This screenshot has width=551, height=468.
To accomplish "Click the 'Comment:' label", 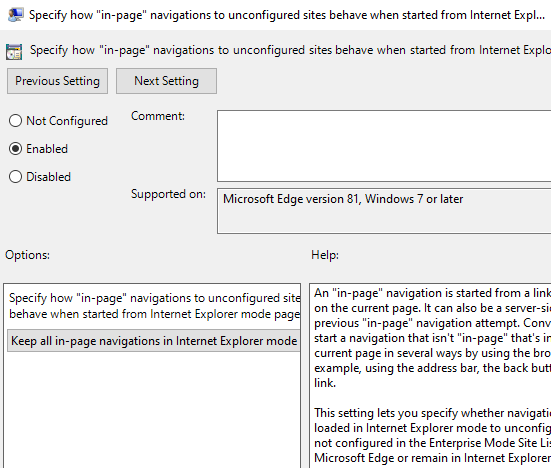I will coord(158,116).
